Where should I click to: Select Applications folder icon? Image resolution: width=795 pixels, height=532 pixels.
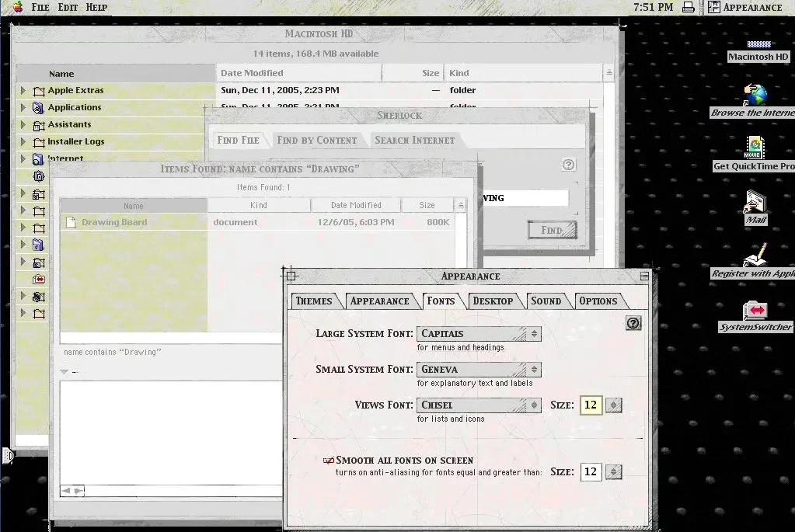[39, 108]
